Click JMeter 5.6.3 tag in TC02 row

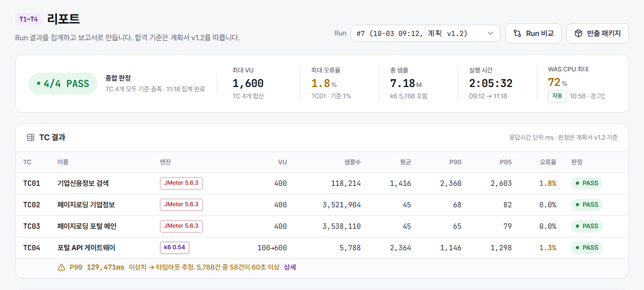pyautogui.click(x=181, y=205)
